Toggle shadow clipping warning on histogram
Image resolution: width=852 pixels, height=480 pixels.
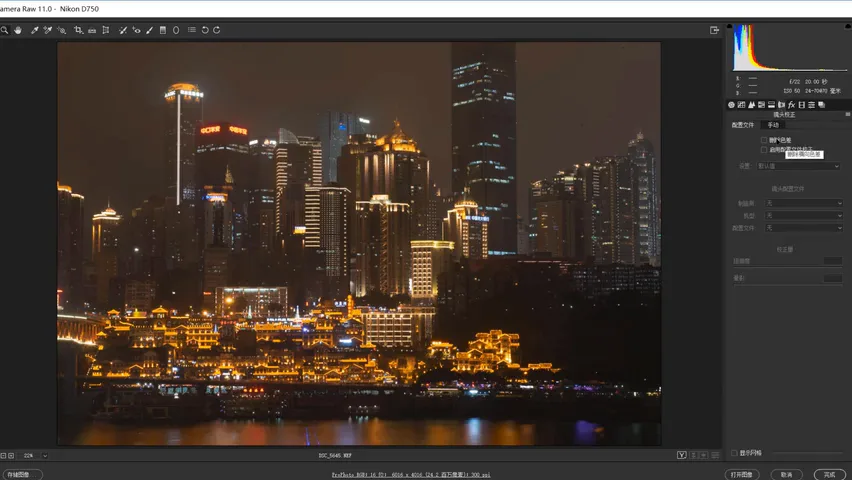729,26
